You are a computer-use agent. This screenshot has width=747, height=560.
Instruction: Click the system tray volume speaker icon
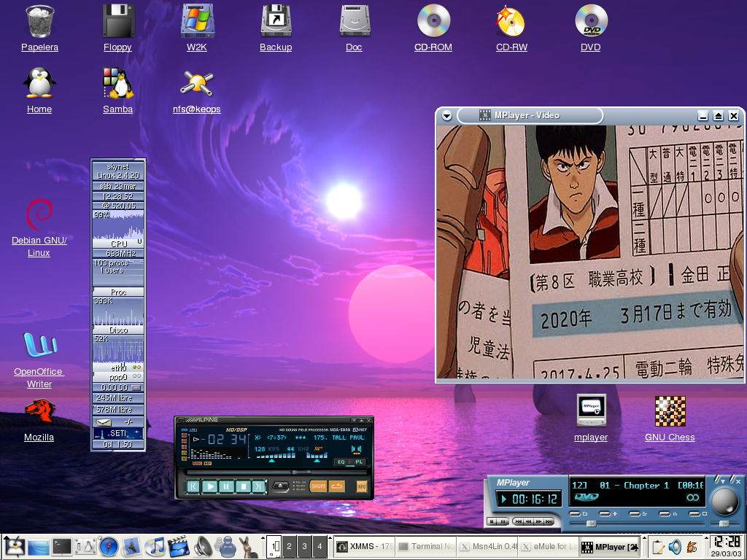[x=675, y=547]
